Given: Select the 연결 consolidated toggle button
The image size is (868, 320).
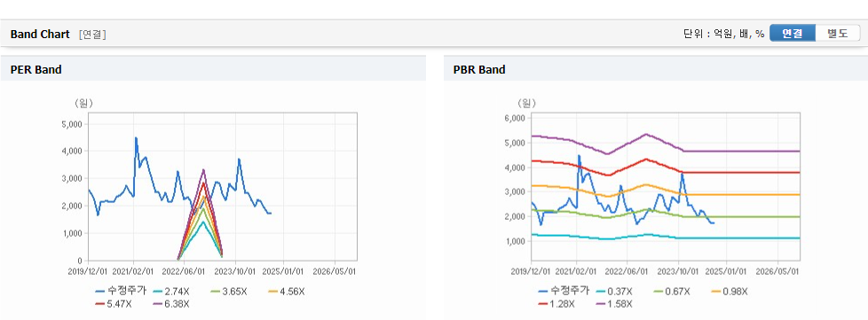Looking at the screenshot, I should coord(793,34).
